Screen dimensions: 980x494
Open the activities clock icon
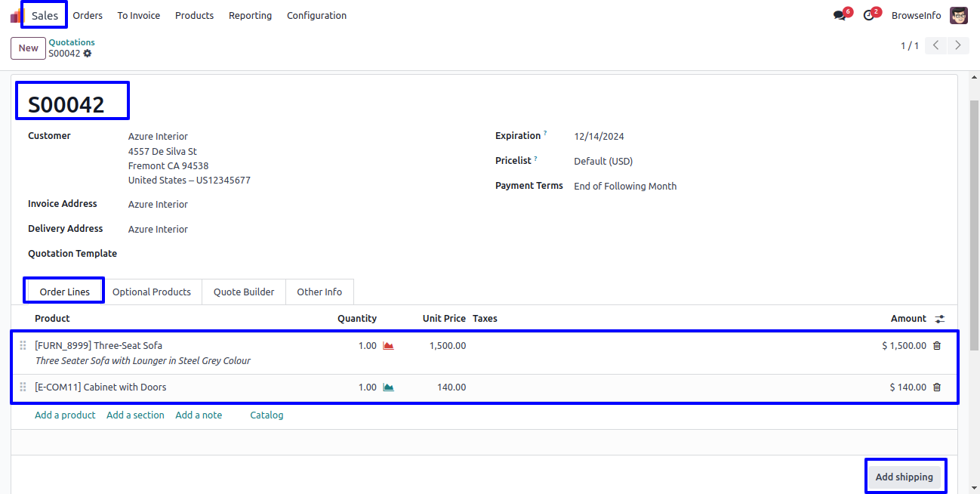click(869, 15)
